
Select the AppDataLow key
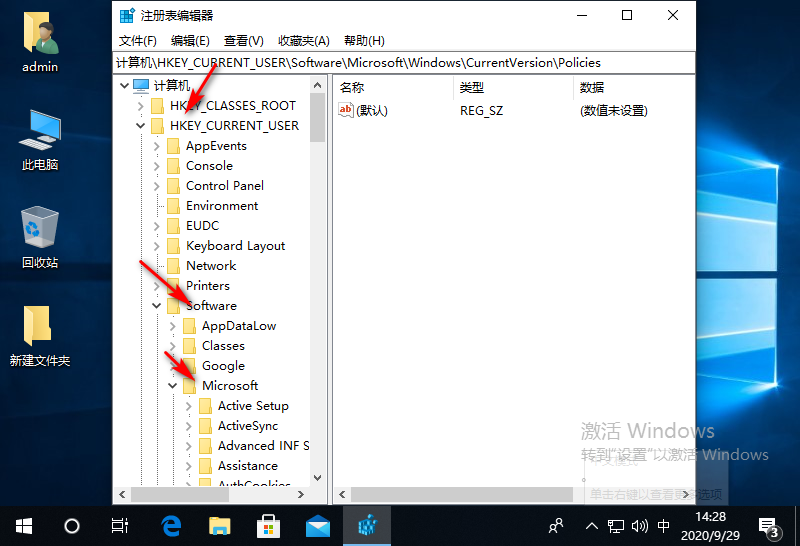click(x=239, y=326)
